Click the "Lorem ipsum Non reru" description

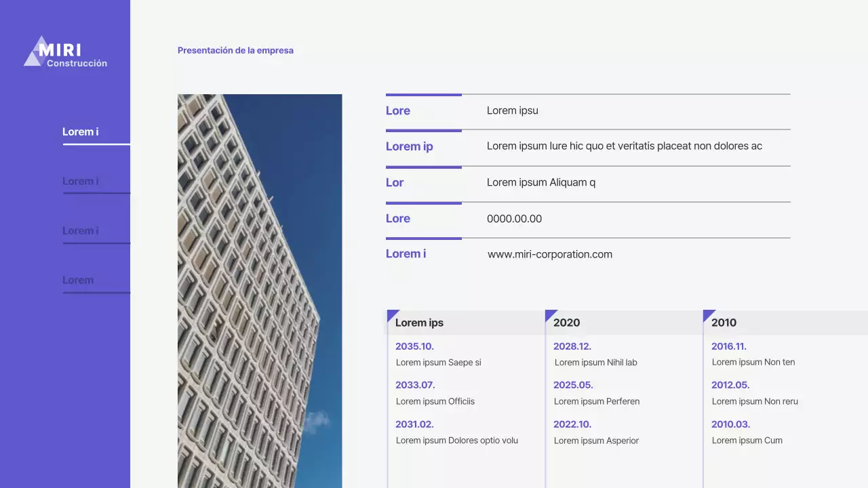coord(755,401)
